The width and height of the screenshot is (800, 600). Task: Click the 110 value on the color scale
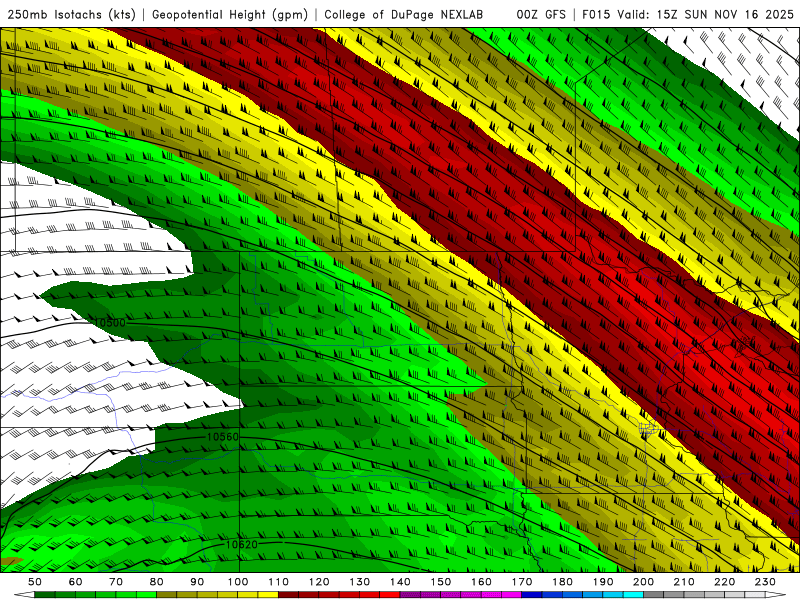coord(278,582)
